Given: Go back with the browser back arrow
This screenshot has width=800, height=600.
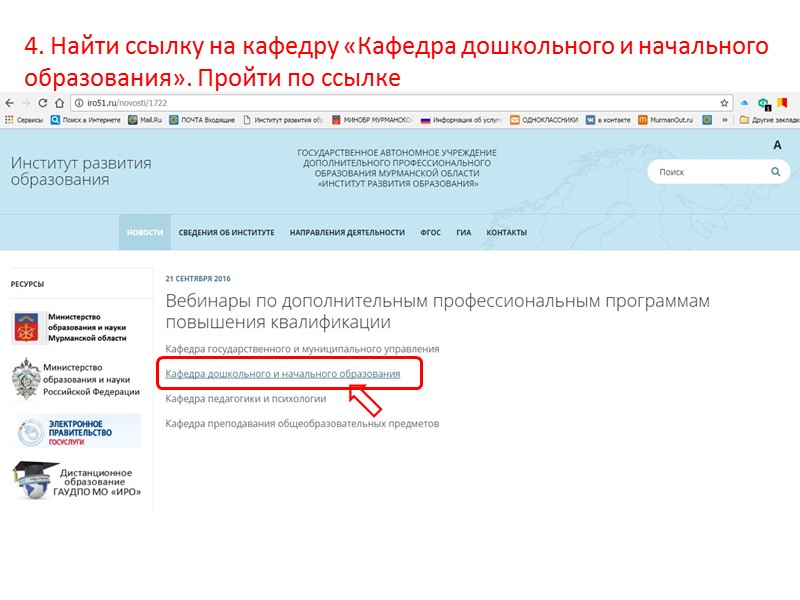Looking at the screenshot, I should (9, 103).
